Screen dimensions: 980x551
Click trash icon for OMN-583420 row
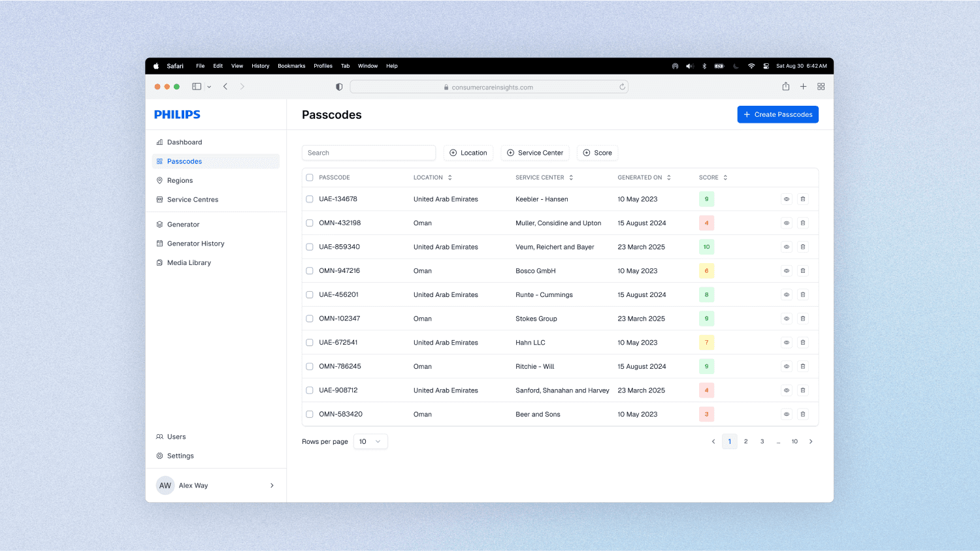[803, 414]
